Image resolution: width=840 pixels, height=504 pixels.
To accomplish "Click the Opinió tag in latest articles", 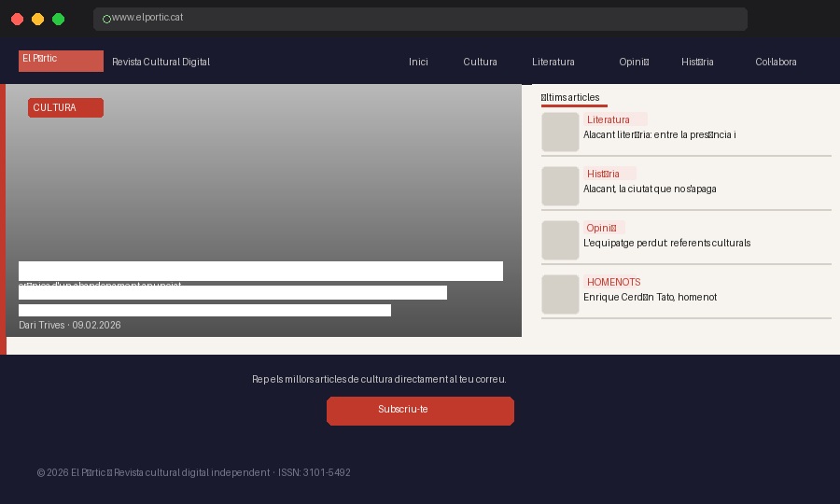I will coord(604,228).
